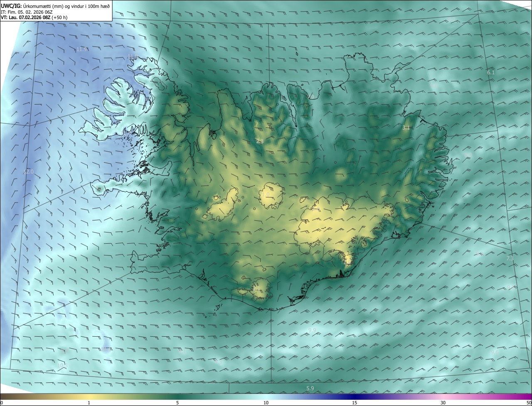
Task: Click the '3.1' value label on the map
Action: [406, 128]
